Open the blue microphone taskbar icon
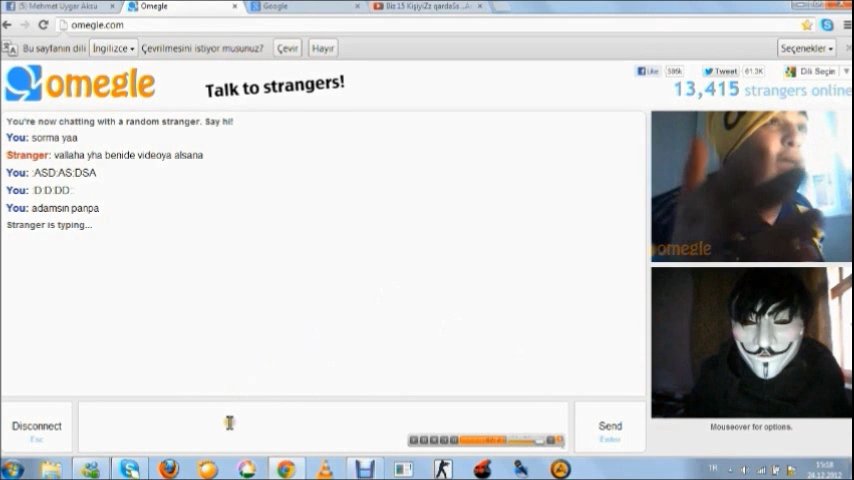 tap(521, 469)
